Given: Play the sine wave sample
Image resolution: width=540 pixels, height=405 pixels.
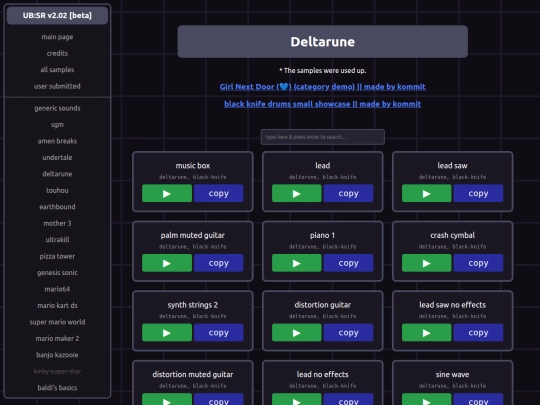Looking at the screenshot, I should [426, 399].
